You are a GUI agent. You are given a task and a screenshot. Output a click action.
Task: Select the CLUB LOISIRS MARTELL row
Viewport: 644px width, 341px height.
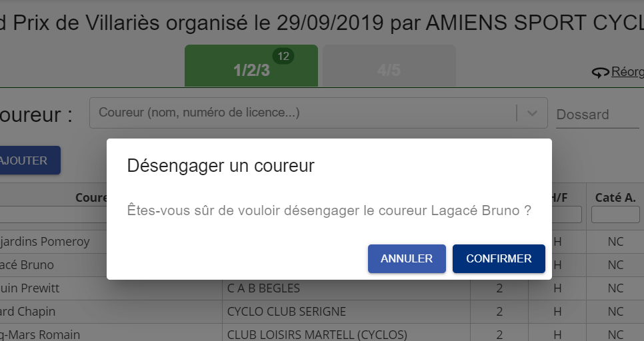pyautogui.click(x=322, y=333)
